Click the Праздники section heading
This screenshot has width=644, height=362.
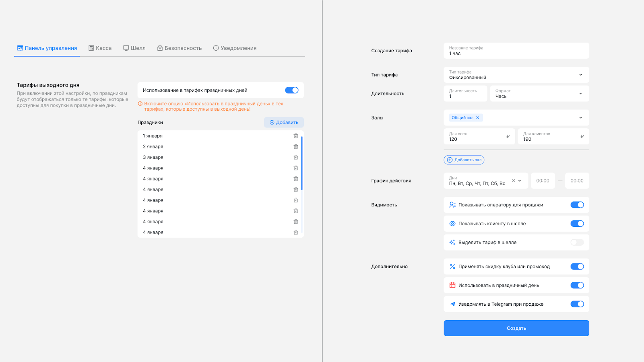[x=150, y=122]
